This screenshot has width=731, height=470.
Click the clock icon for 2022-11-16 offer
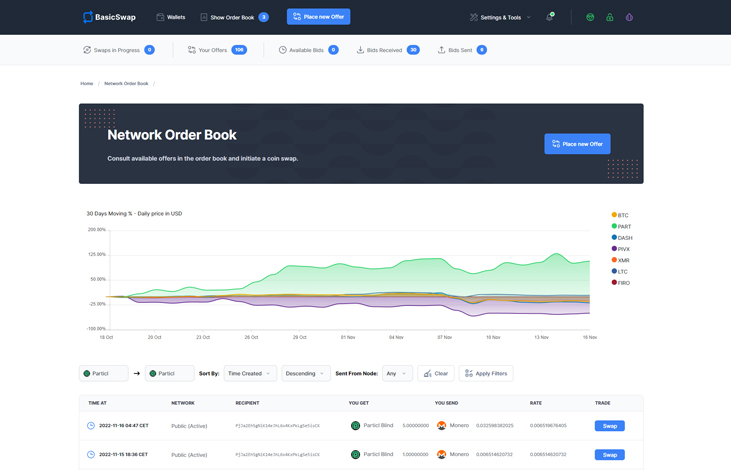[91, 426]
